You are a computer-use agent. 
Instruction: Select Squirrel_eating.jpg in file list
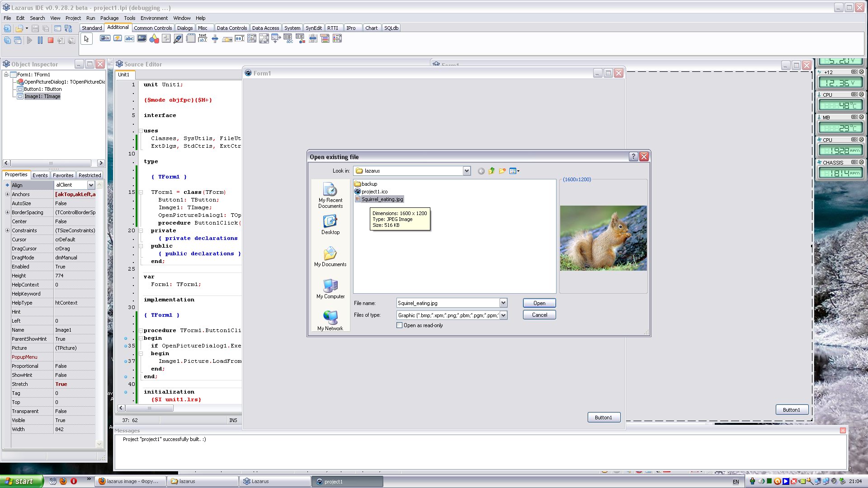click(382, 199)
